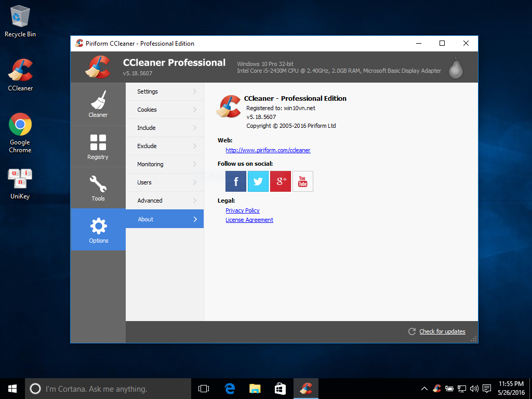This screenshot has height=399, width=532.
Task: Open the Monitoring options page
Action: tap(165, 164)
